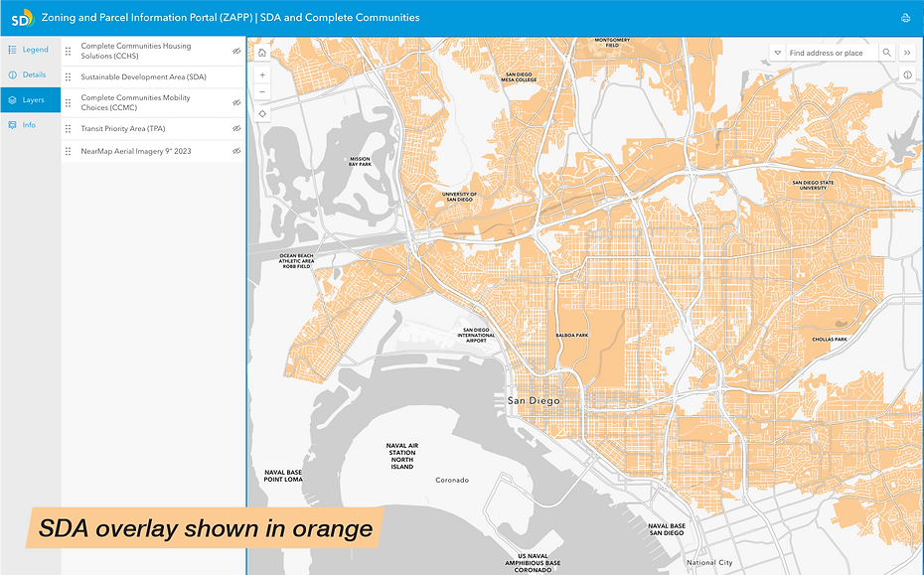Click the share icon in the top-right header

coord(904,17)
